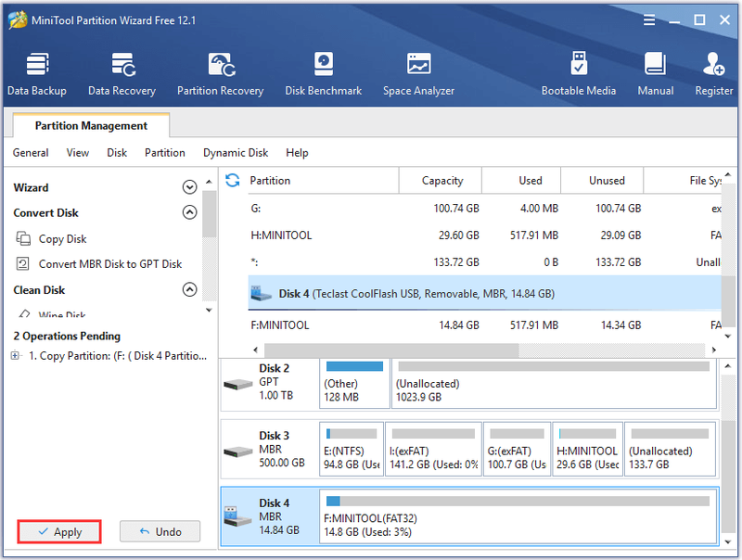Create Bootable Media
Image resolution: width=742 pixels, height=560 pixels.
[579, 74]
